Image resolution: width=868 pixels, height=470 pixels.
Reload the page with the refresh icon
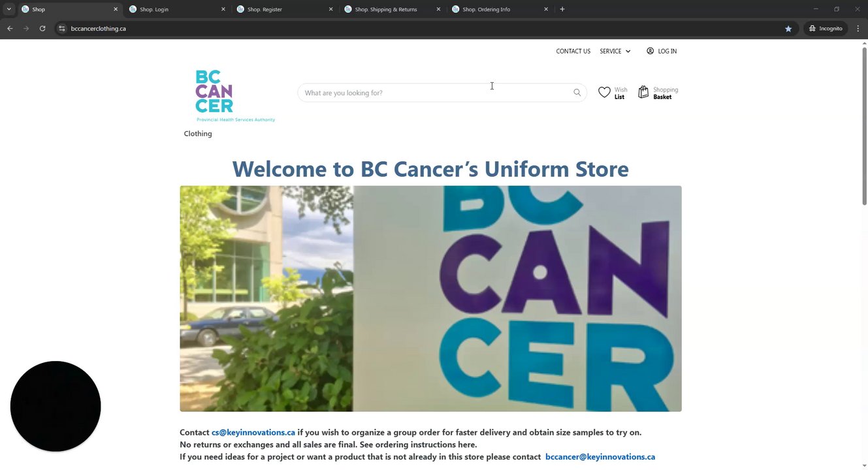tap(42, 29)
